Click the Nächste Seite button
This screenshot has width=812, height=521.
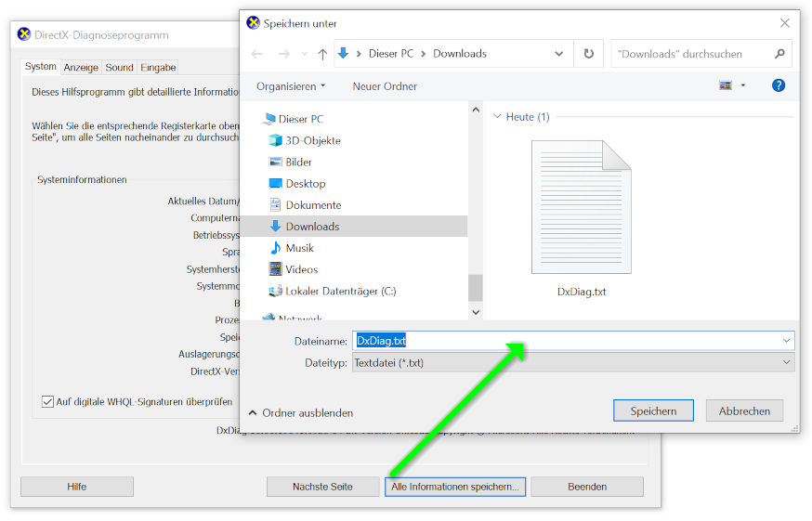coord(322,487)
